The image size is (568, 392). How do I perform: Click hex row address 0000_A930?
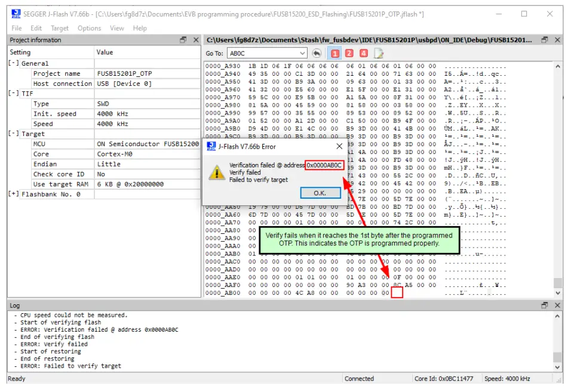tap(222, 66)
